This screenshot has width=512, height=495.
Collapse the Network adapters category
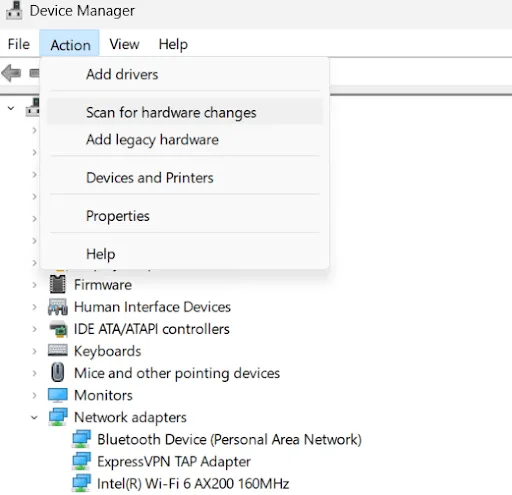pos(34,417)
